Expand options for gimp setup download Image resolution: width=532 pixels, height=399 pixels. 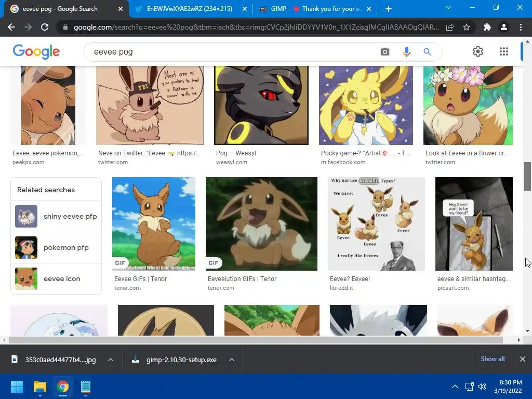[x=232, y=360]
